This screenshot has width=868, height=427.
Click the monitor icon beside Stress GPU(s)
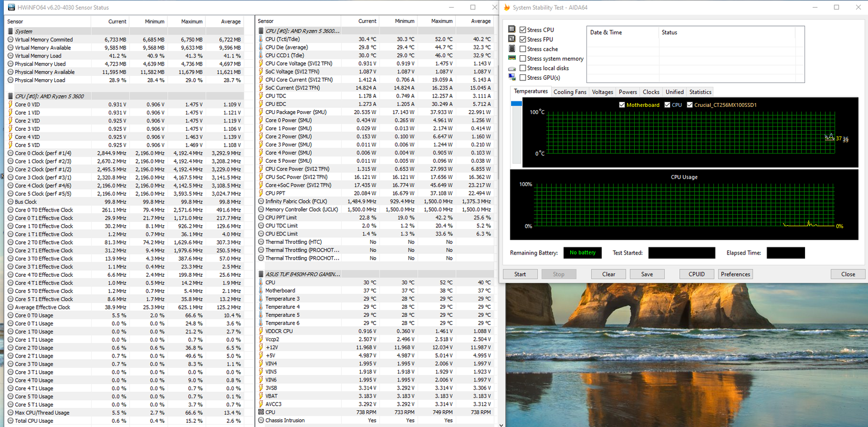pos(512,78)
